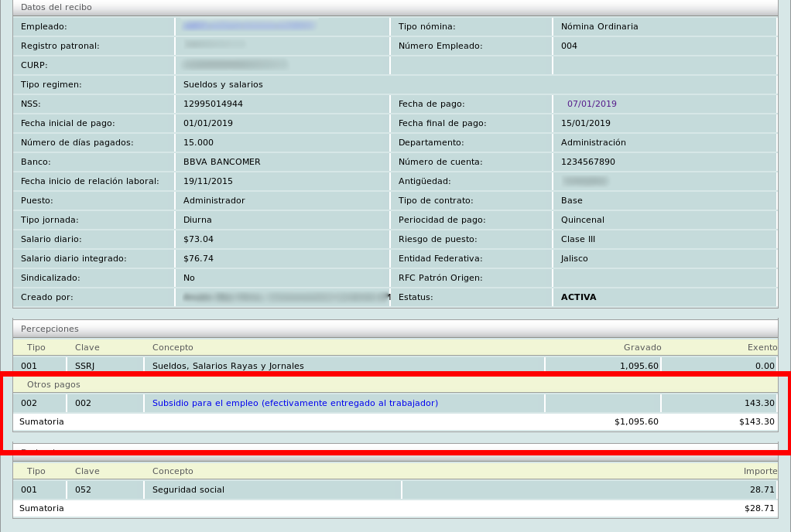Image resolution: width=791 pixels, height=532 pixels.
Task: Click Sueldos, Salarios Rayas y Jornales concept
Action: (x=228, y=366)
